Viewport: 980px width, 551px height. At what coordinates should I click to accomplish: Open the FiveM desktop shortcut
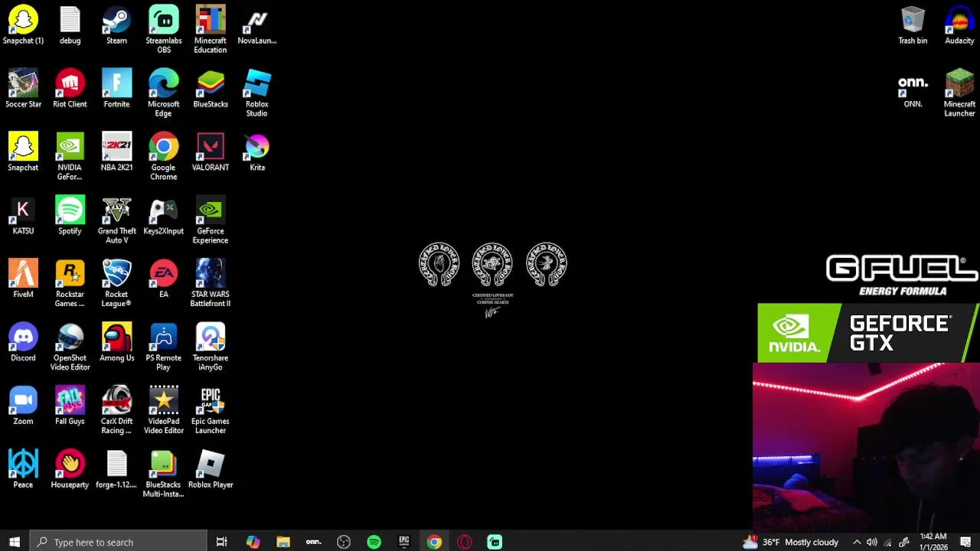coord(23,279)
